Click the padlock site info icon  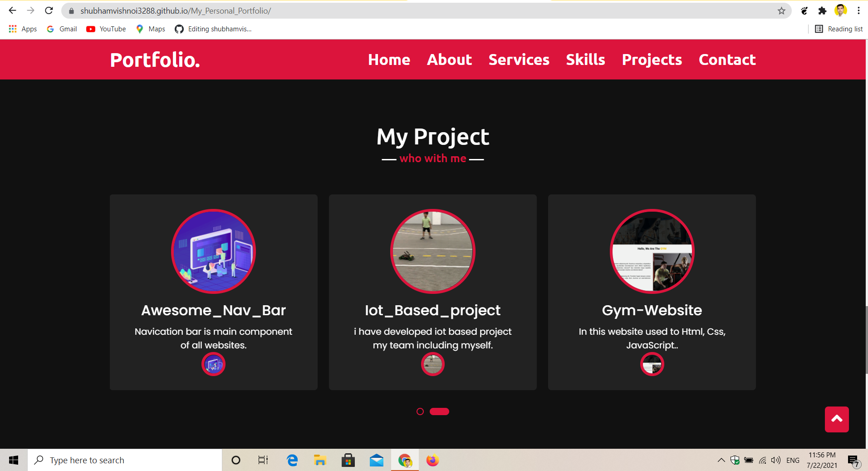coord(71,11)
